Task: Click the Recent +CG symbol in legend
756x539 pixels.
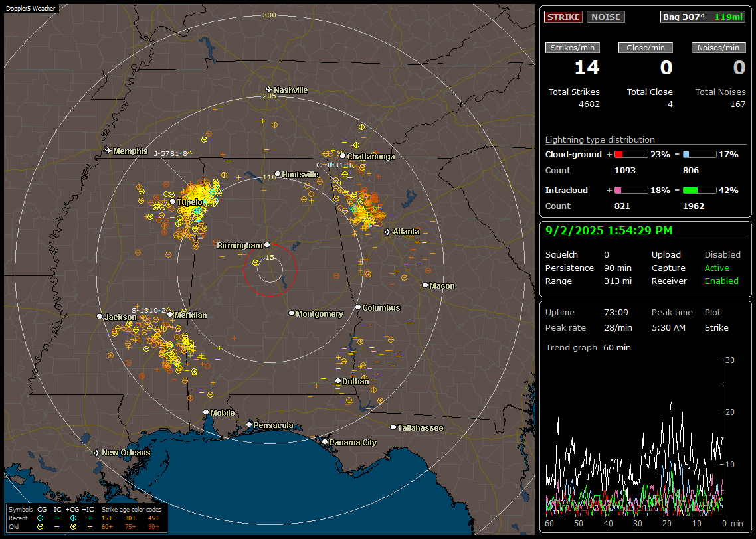Action: coord(73,518)
